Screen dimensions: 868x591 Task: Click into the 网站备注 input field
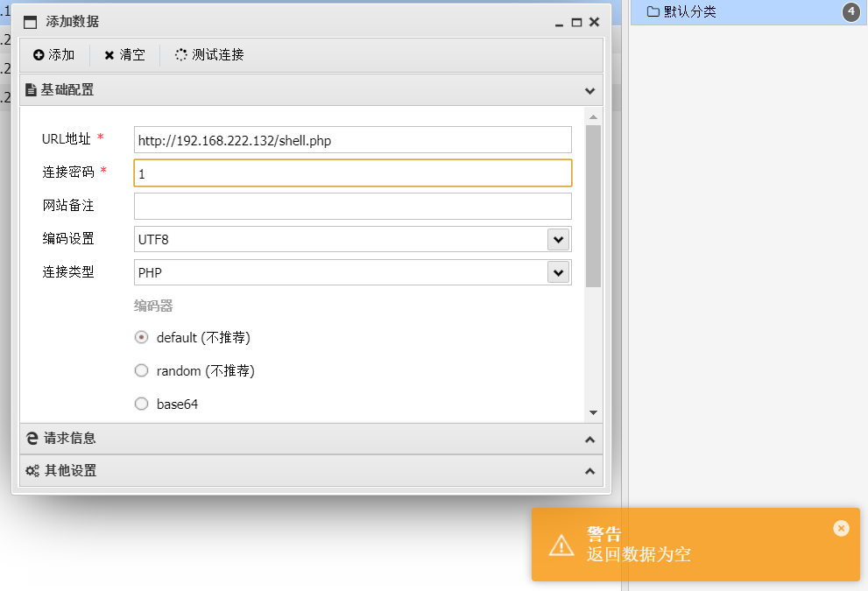352,207
